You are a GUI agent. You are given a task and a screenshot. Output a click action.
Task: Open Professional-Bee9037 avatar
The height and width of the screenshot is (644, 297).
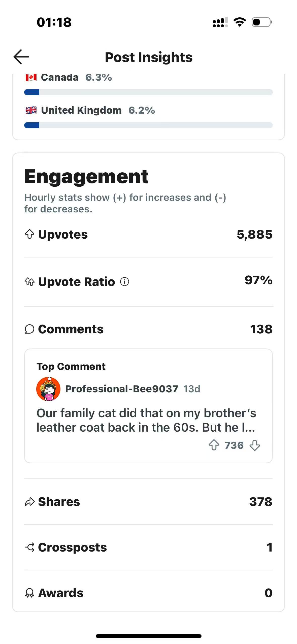pyautogui.click(x=48, y=389)
